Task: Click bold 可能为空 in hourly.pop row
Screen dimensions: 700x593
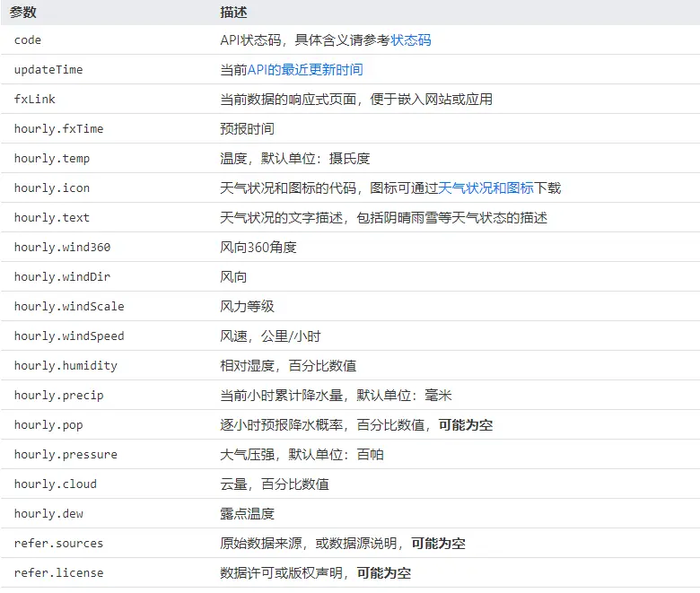Action: [466, 424]
